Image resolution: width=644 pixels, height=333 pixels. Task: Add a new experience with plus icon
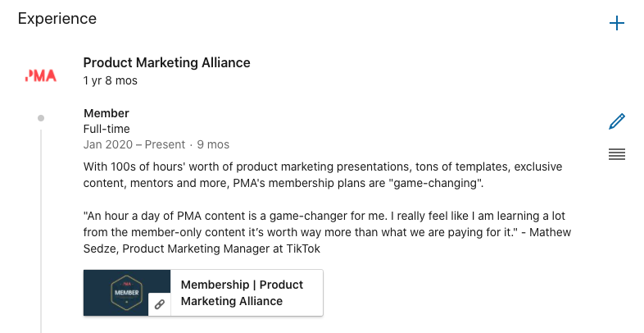point(616,23)
